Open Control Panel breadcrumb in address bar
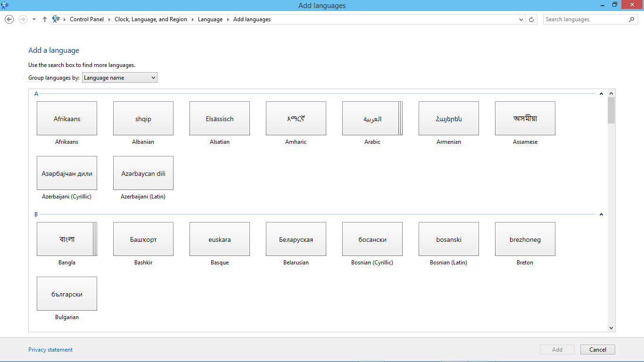This screenshot has width=644, height=362. coord(87,19)
